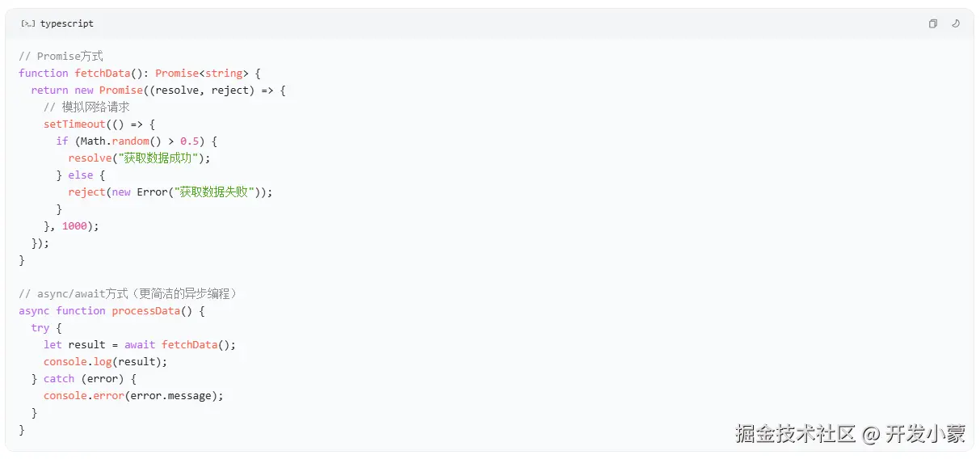
Task: Click the async/await方式 comment line
Action: [x=129, y=294]
